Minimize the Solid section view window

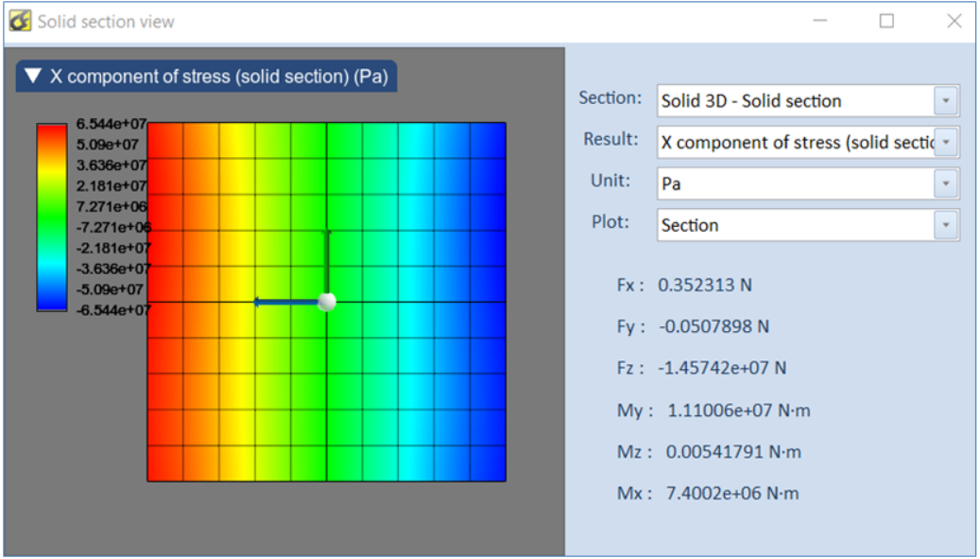click(819, 21)
